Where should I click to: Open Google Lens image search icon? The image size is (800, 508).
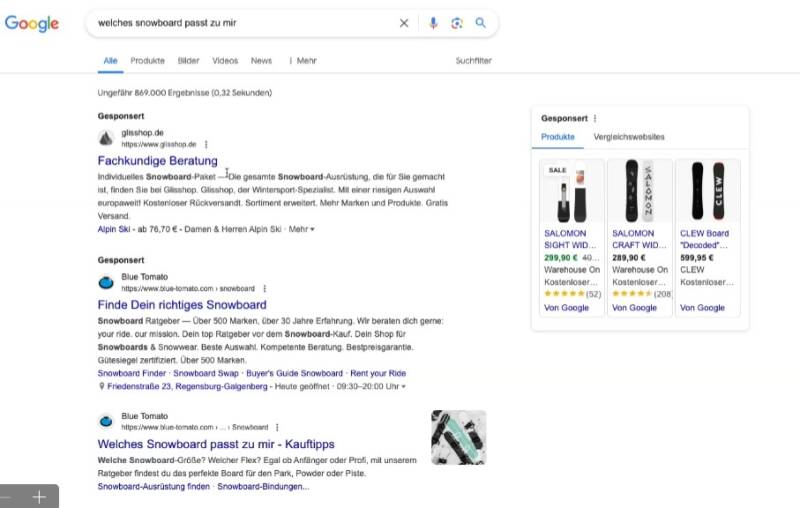tap(457, 23)
